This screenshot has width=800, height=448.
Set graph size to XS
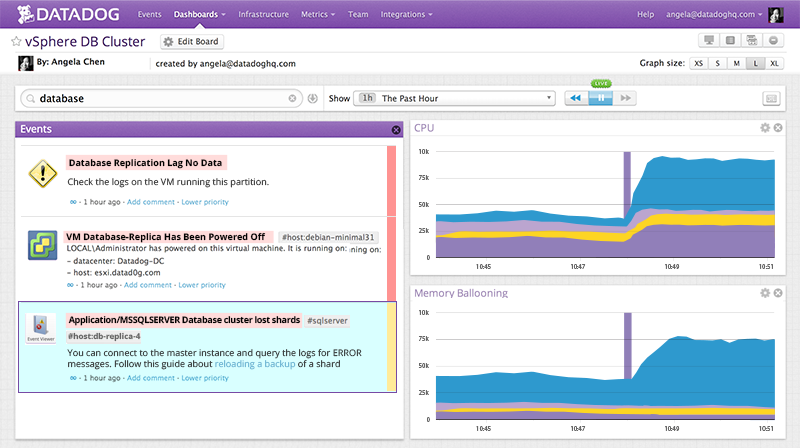click(698, 63)
